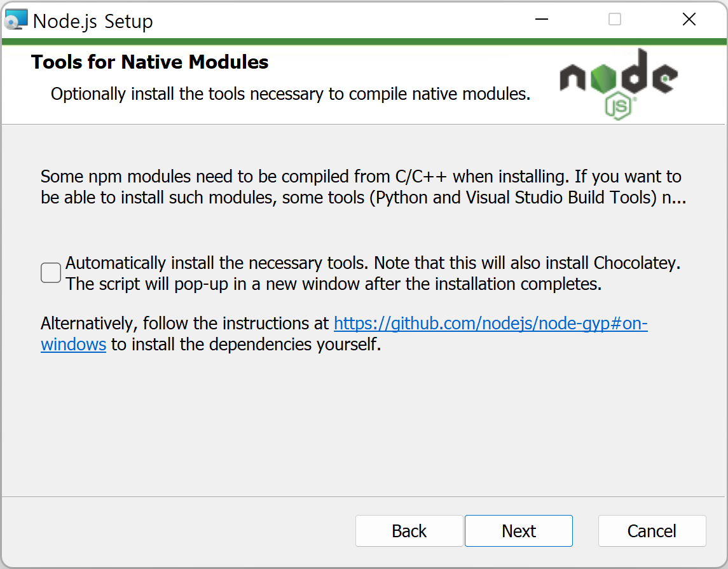Click the 'Alternatively, follow the instructions at' text
The image size is (728, 569).
(x=185, y=324)
